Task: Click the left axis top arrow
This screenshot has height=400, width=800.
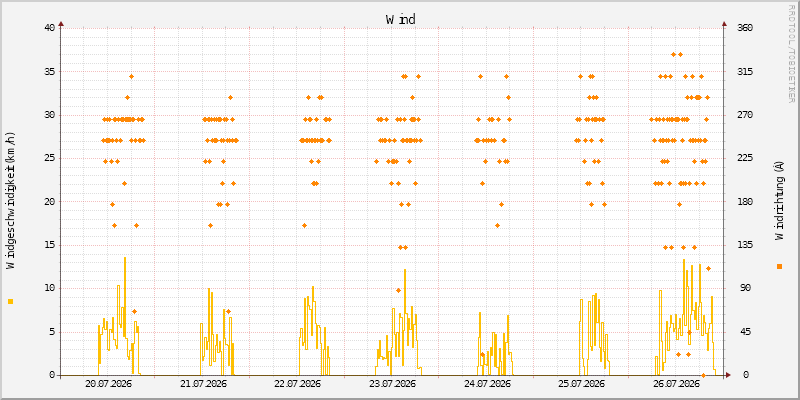Action: [61, 23]
